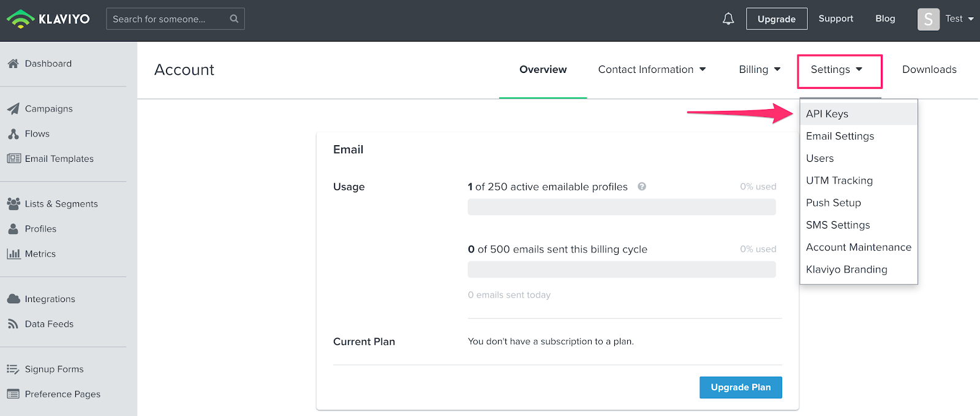Click the Lists & Segments people icon
Viewport: 980px width, 416px height.
click(13, 203)
